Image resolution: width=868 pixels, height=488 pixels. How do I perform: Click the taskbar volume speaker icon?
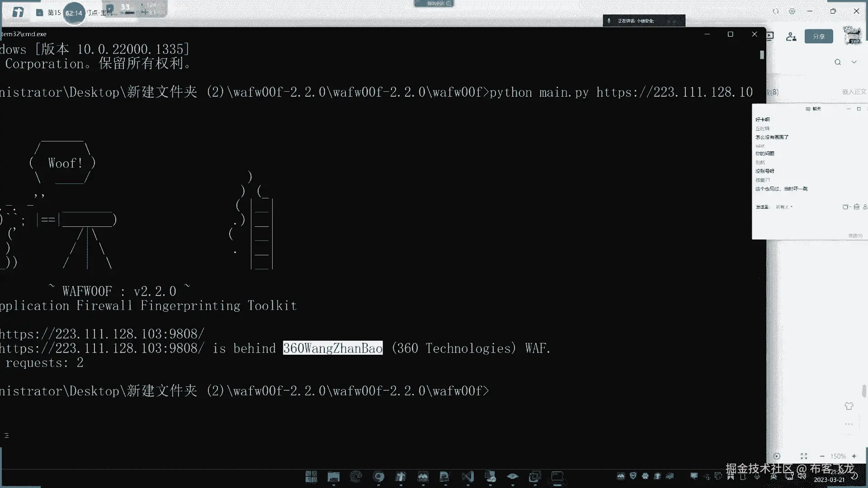point(802,476)
